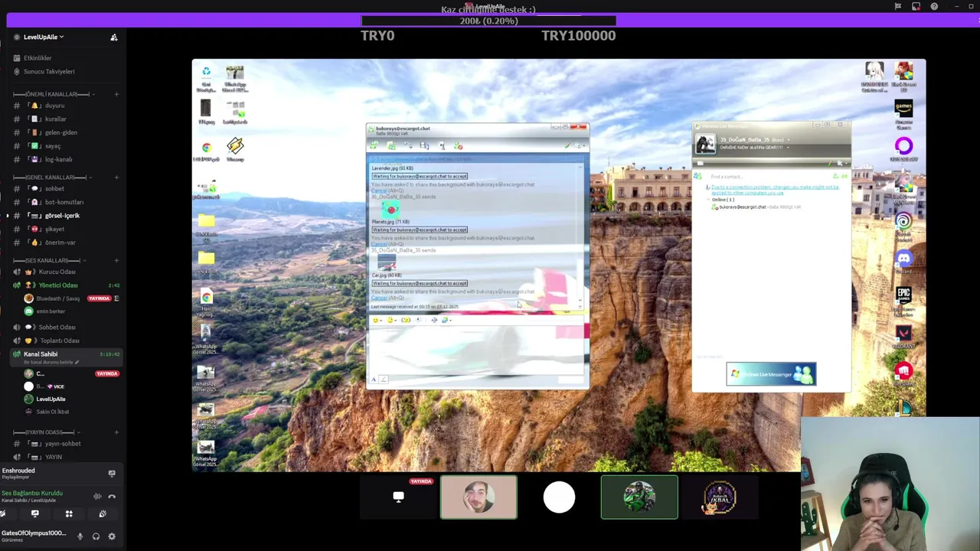
Task: Add a channel to SES KANALLARI category
Action: tap(116, 261)
